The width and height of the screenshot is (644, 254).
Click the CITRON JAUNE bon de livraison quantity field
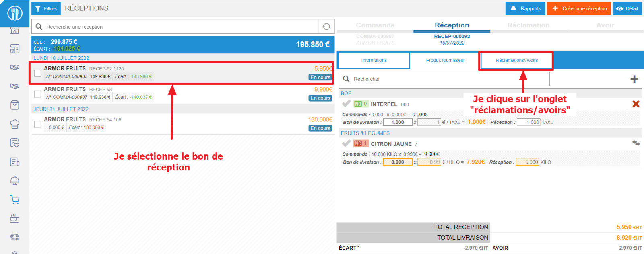coord(397,162)
